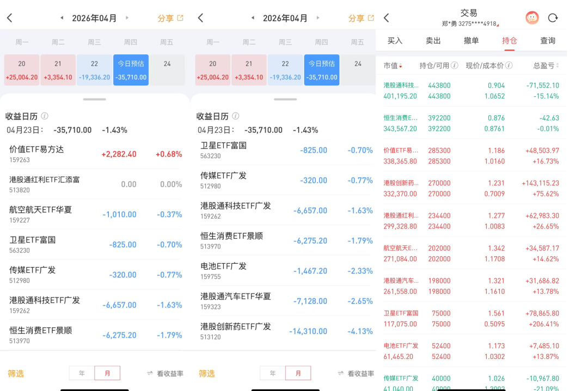This screenshot has height=391, width=588.
Task: Open info icon beside 收益日历 in middle panel
Action: tap(236, 116)
